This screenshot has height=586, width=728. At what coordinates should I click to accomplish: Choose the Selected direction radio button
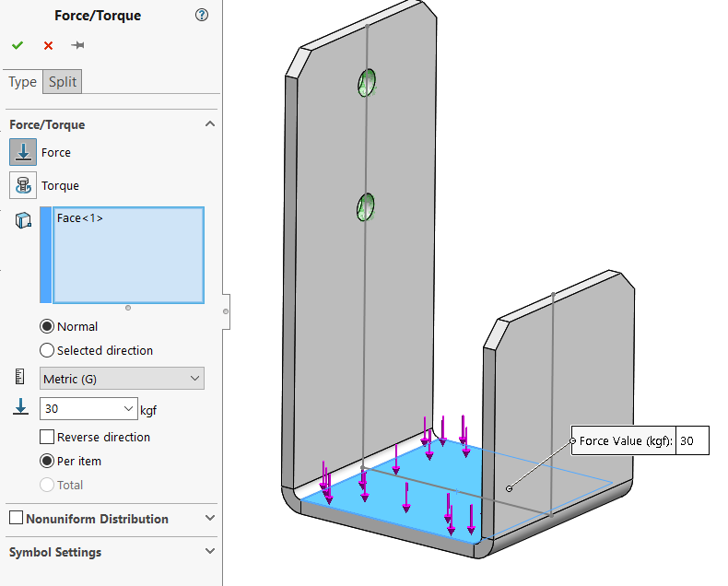47,350
